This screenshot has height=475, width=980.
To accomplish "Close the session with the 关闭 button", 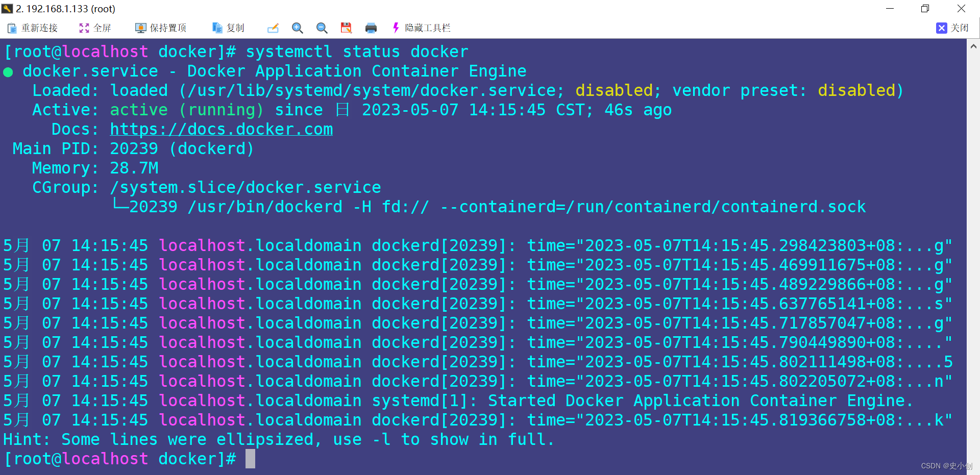I will (x=953, y=28).
